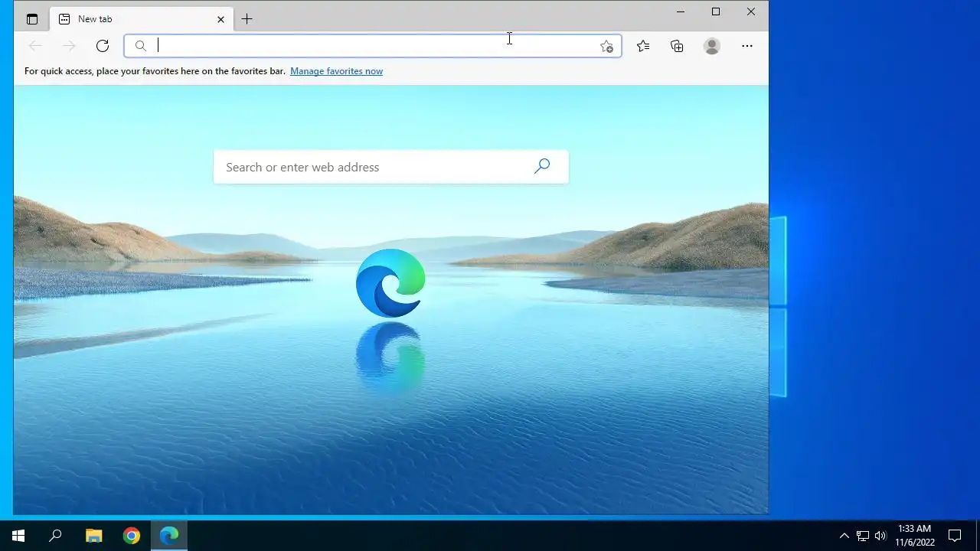Open the profile avatar icon
Screen dimensions: 980x551
(x=712, y=46)
